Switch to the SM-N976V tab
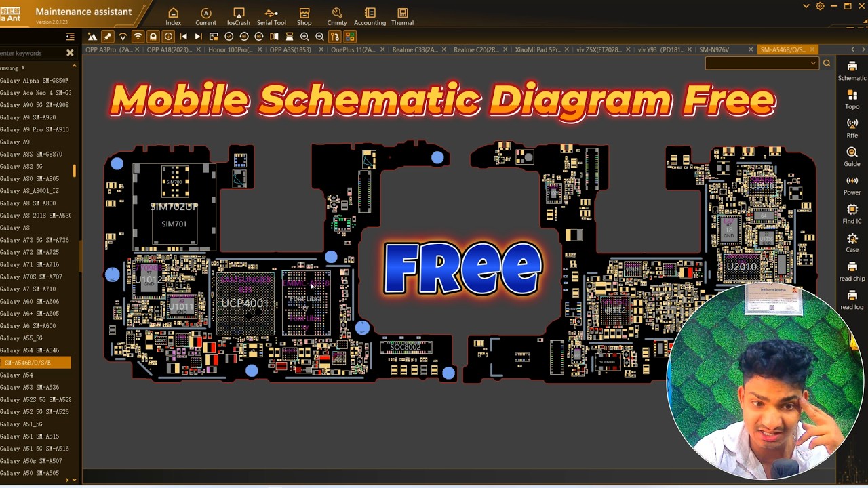This screenshot has width=868, height=488. (x=714, y=49)
